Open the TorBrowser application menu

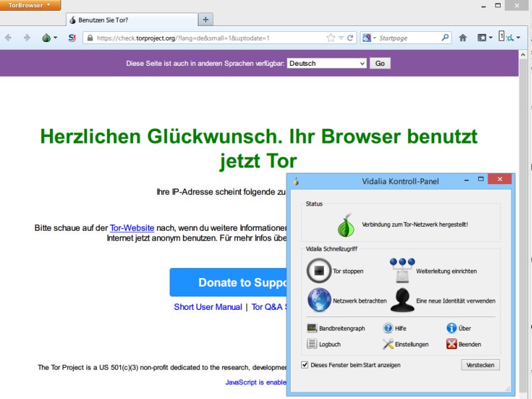[x=30, y=5]
